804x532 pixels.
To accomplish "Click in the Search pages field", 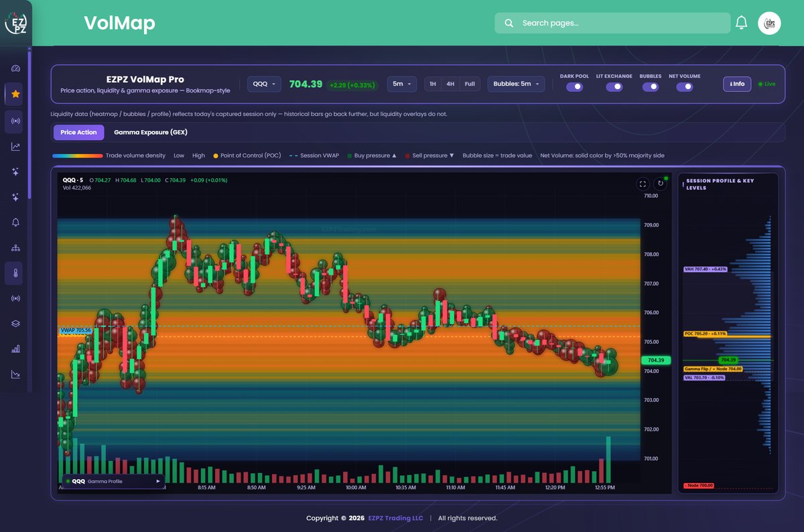I will [612, 23].
